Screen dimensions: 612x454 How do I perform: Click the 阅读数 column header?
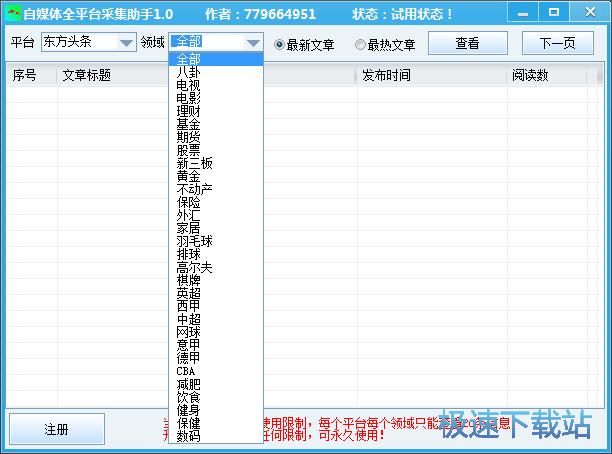coord(547,75)
